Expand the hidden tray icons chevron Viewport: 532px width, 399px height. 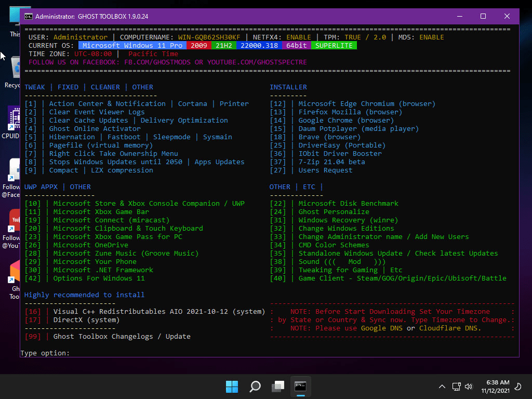click(442, 387)
